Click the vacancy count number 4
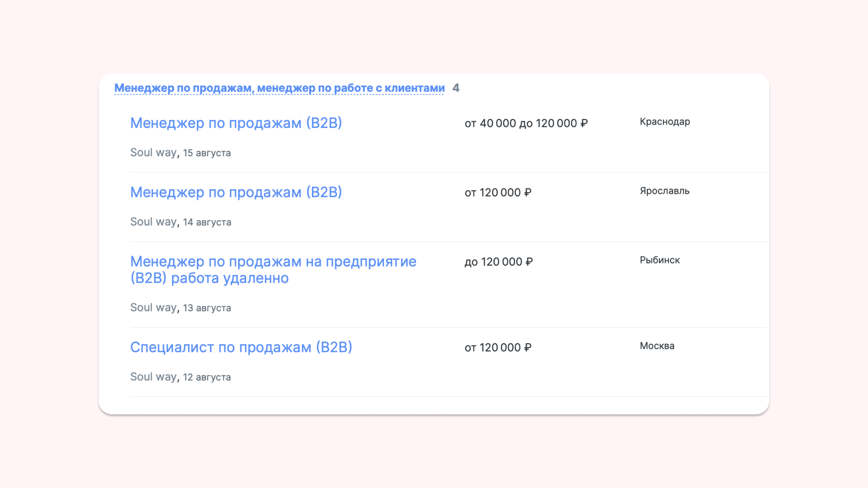The image size is (868, 488). pos(456,88)
